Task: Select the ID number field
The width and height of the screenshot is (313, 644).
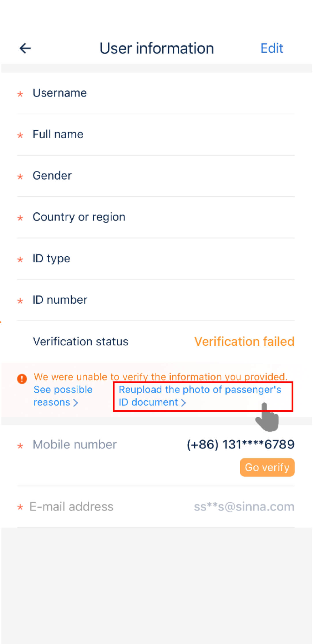Action: tap(156, 300)
